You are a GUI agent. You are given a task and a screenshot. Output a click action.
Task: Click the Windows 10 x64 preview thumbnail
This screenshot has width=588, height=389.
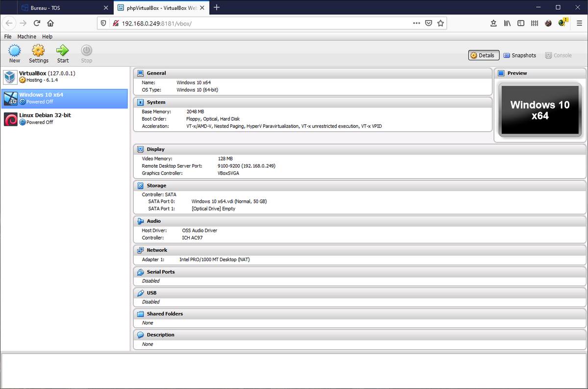click(539, 111)
